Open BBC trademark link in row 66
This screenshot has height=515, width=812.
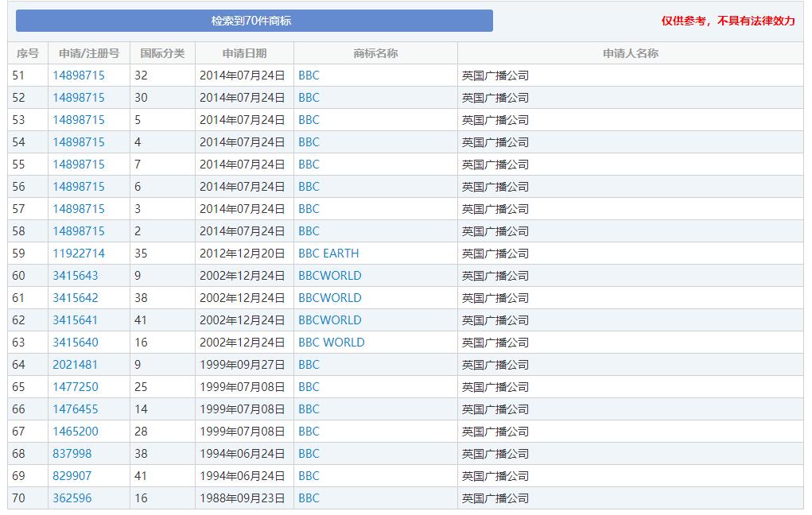[309, 409]
